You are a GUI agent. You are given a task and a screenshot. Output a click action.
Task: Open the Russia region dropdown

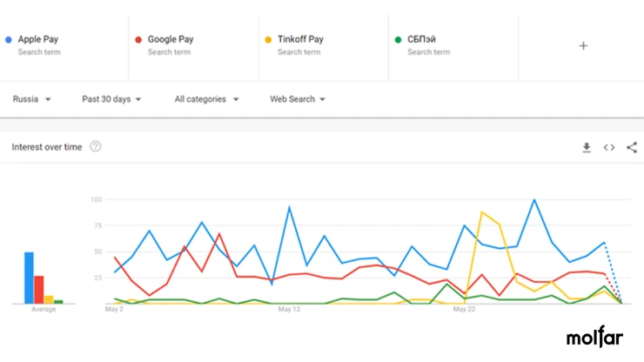click(x=31, y=99)
